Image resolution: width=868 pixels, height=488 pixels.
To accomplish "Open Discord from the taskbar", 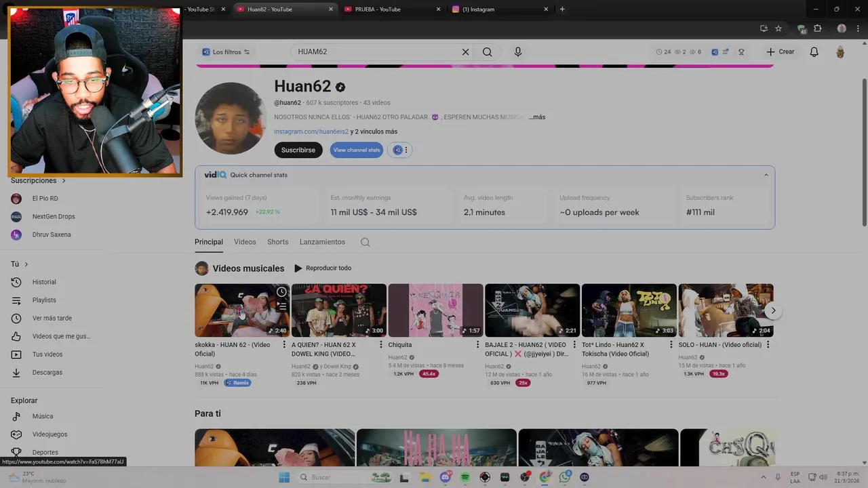I will pyautogui.click(x=446, y=477).
